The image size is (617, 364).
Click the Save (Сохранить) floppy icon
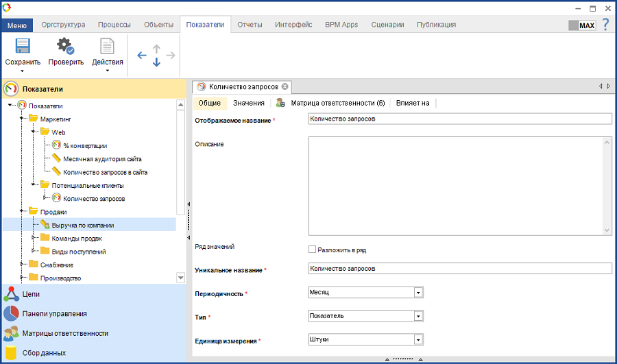point(23,47)
